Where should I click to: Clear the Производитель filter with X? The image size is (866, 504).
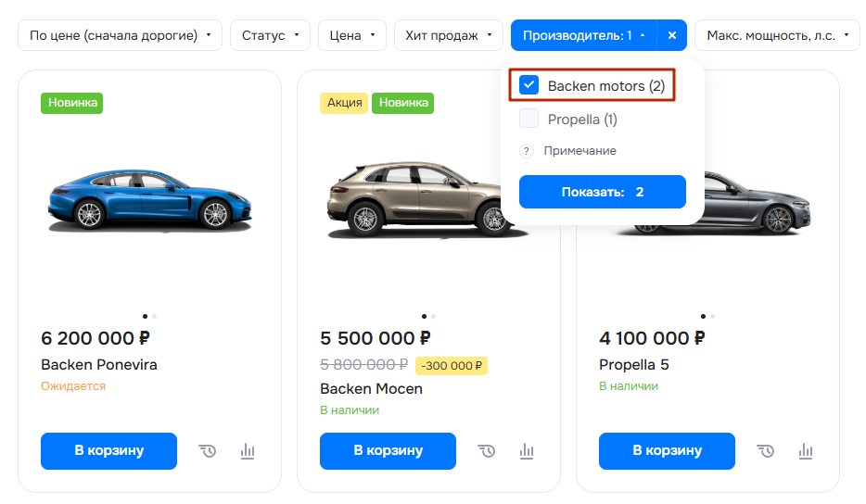click(x=672, y=35)
